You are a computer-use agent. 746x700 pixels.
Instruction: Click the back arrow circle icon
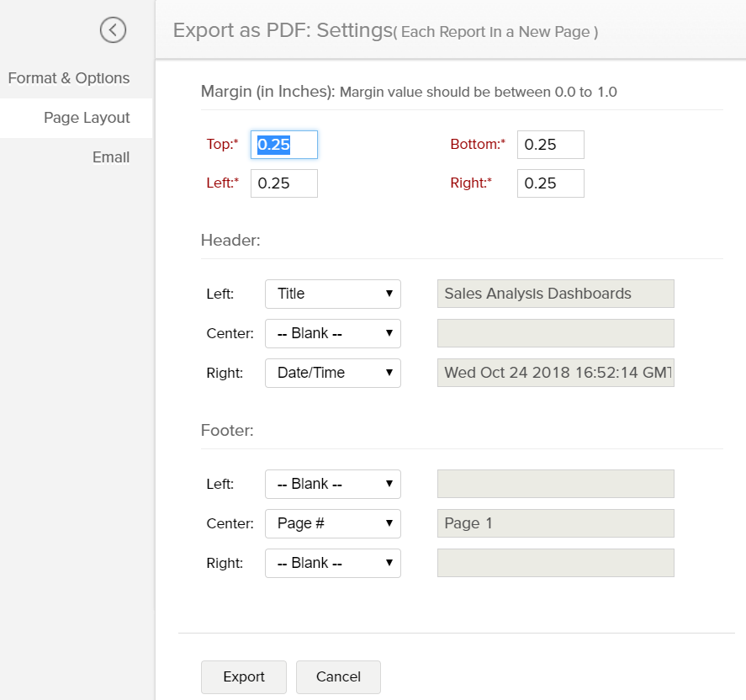click(113, 30)
